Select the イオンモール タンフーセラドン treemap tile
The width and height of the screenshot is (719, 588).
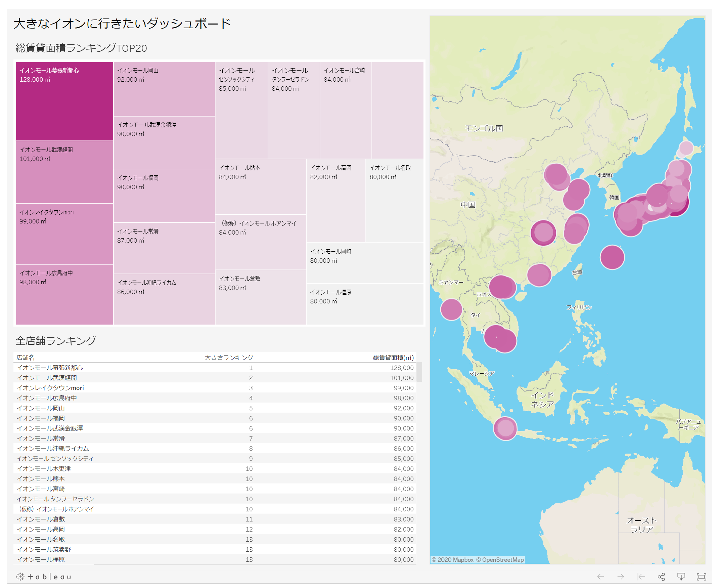294,110
